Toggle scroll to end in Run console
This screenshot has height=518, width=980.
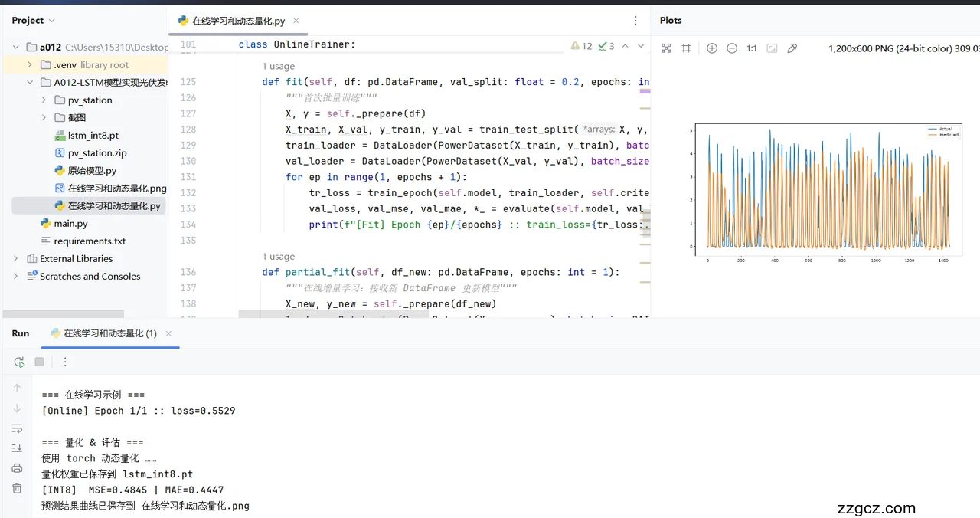pyautogui.click(x=17, y=448)
